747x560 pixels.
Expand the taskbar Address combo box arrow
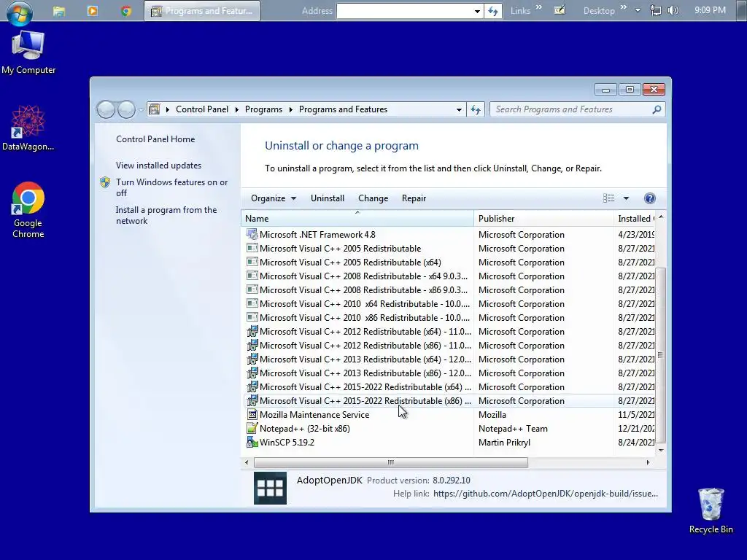tap(477, 11)
